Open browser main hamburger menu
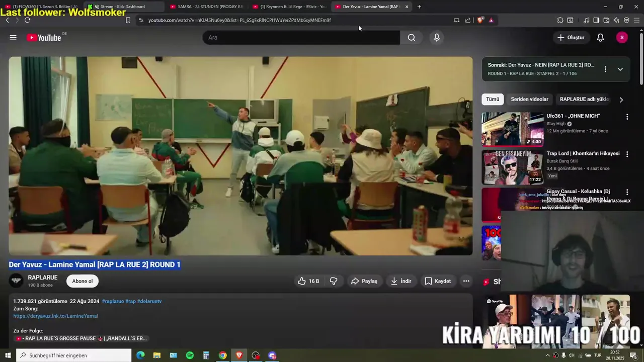Viewport: 644px width, 362px height. point(636,20)
